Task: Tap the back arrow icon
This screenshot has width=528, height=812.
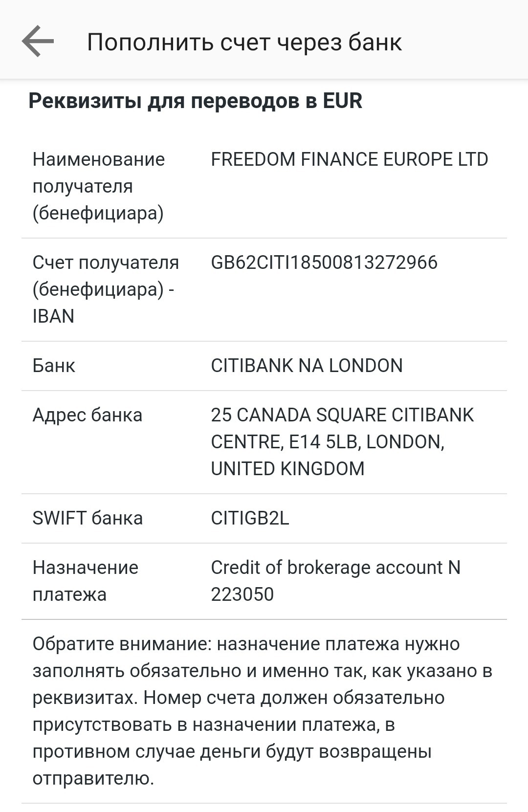Action: point(38,42)
